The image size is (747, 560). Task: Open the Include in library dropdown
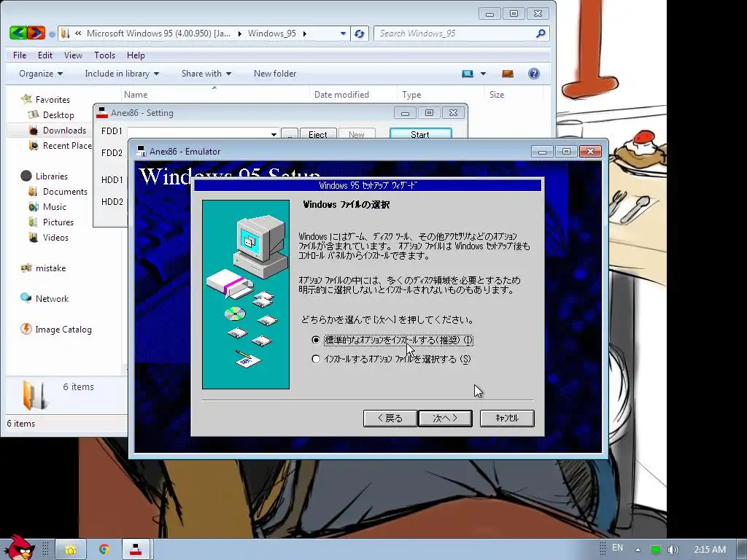pyautogui.click(x=122, y=74)
